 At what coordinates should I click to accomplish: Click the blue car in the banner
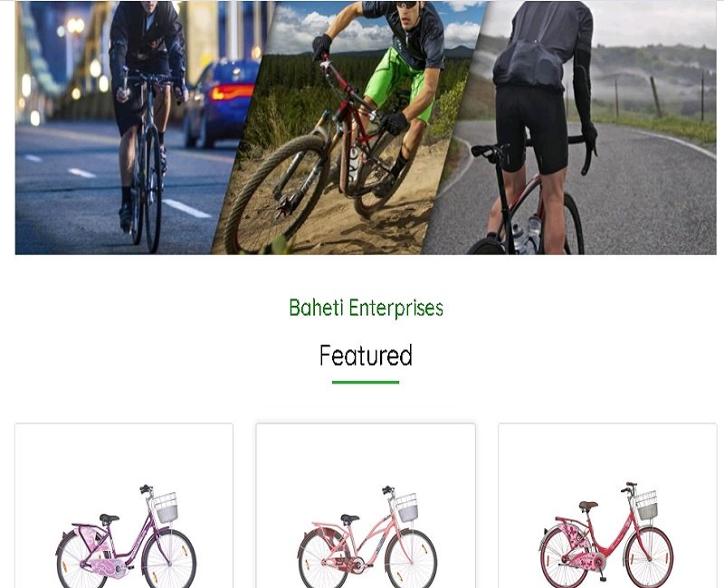(x=223, y=103)
